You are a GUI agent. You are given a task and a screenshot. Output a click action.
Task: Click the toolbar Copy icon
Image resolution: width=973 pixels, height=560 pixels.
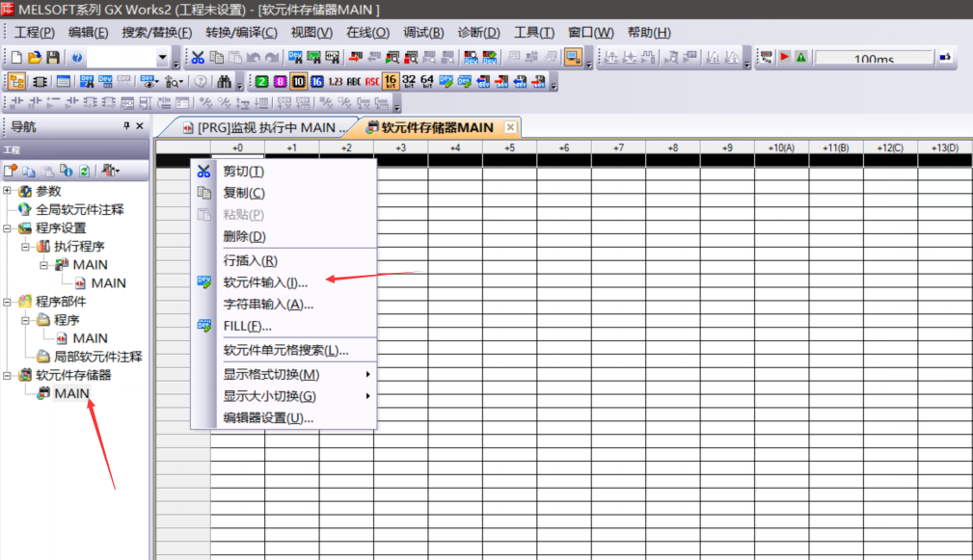(x=217, y=58)
